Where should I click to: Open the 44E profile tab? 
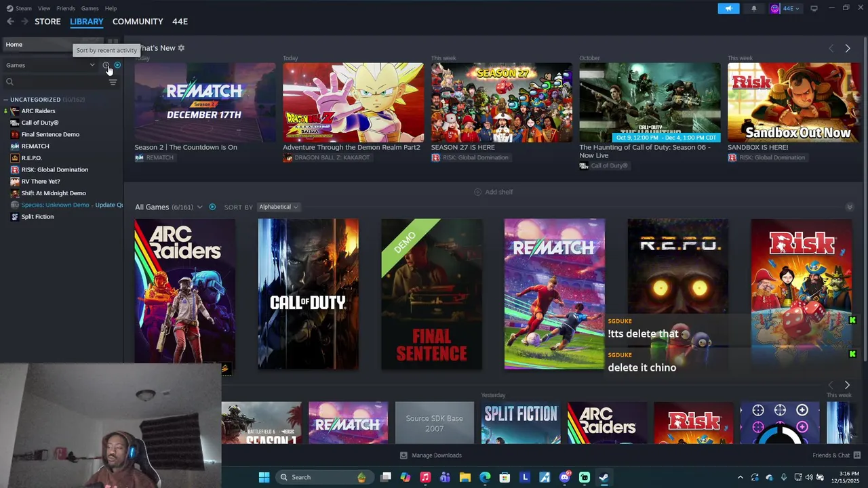click(x=180, y=22)
